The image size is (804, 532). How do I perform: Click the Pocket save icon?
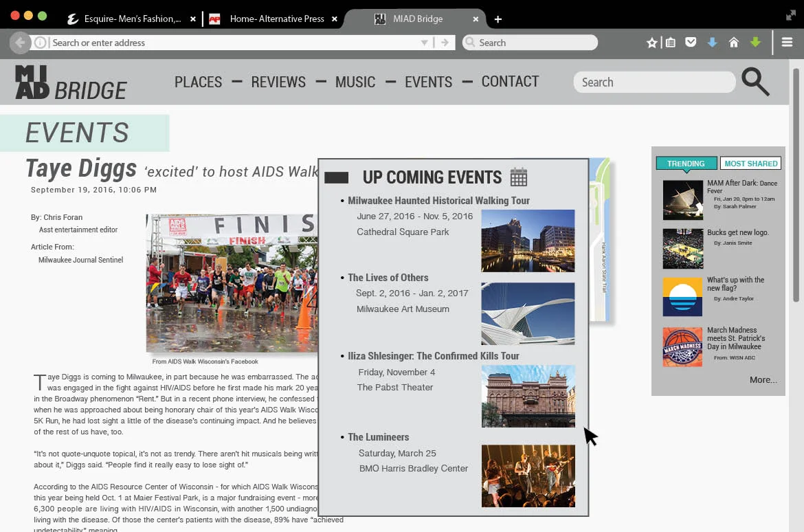click(691, 42)
